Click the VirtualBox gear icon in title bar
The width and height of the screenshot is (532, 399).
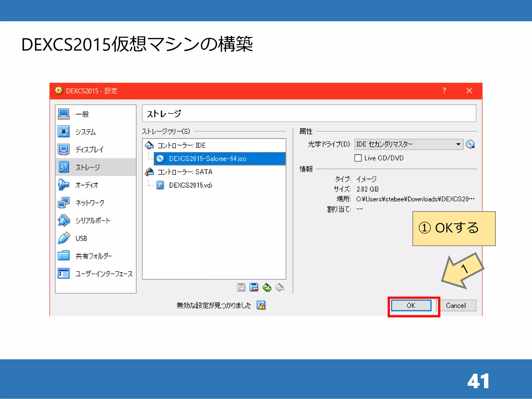59,91
